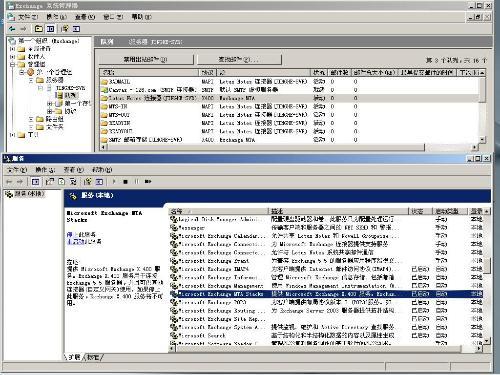
Task: Open 文件 menu in Services window
Action: (17, 170)
